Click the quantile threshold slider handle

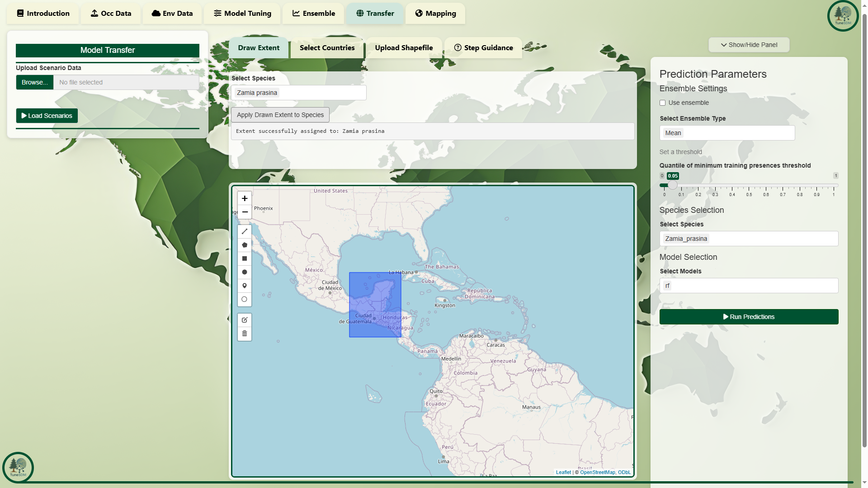673,185
